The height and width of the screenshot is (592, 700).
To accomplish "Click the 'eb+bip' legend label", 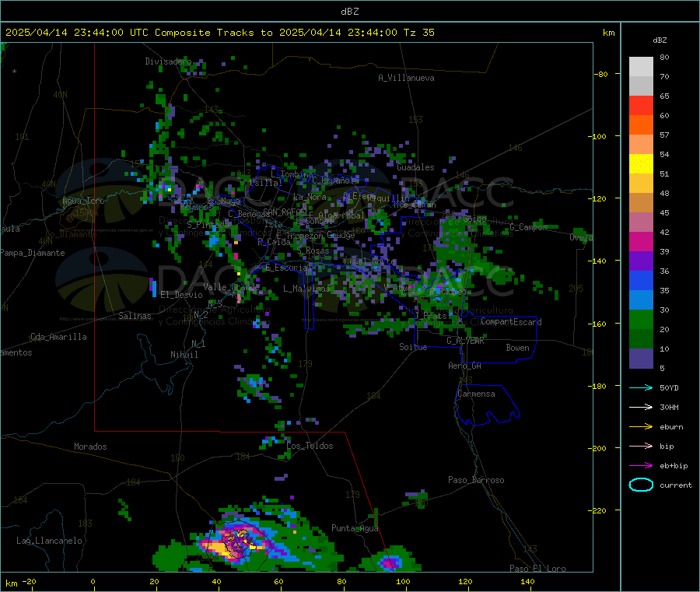I will click(x=674, y=466).
